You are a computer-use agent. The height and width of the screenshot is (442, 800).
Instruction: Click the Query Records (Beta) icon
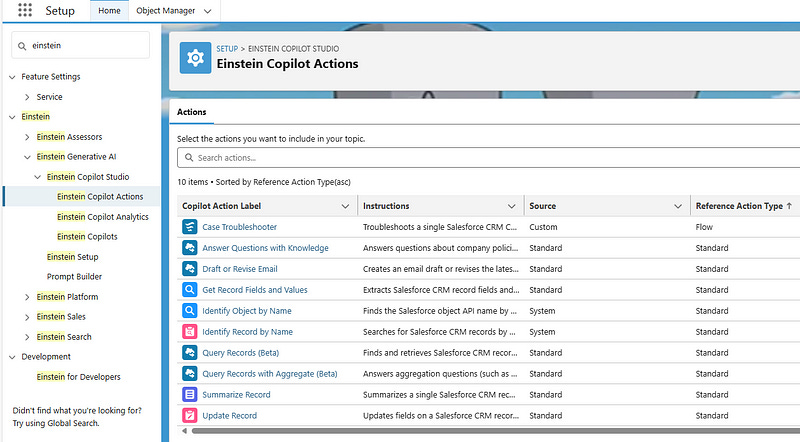coord(190,352)
